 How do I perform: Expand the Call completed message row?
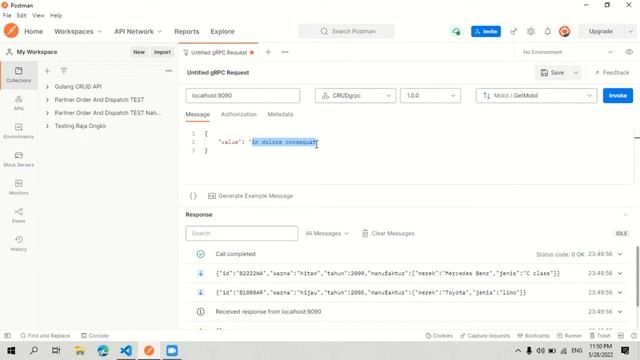[620, 254]
